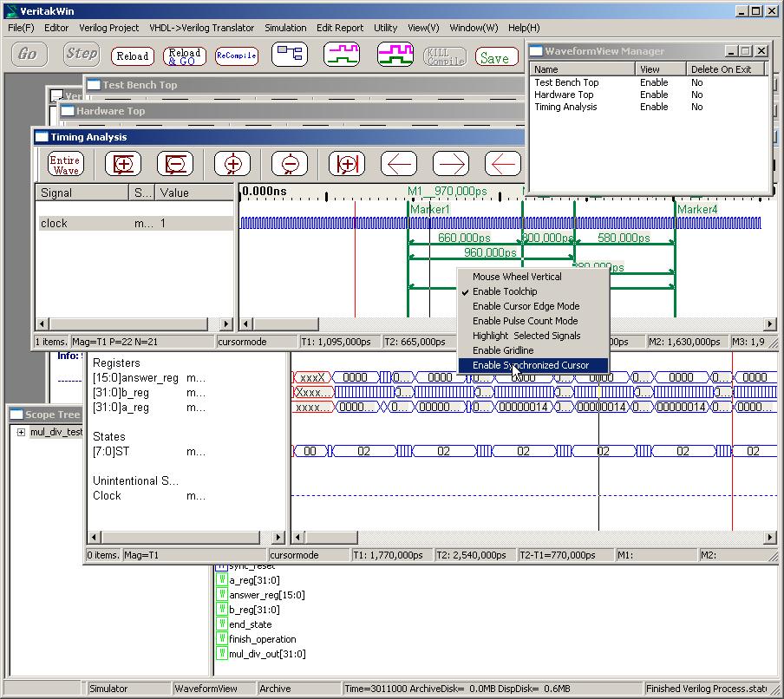Click the rectangle zoom-in plus icon
Screen dimensions: 784x699
tap(123, 164)
